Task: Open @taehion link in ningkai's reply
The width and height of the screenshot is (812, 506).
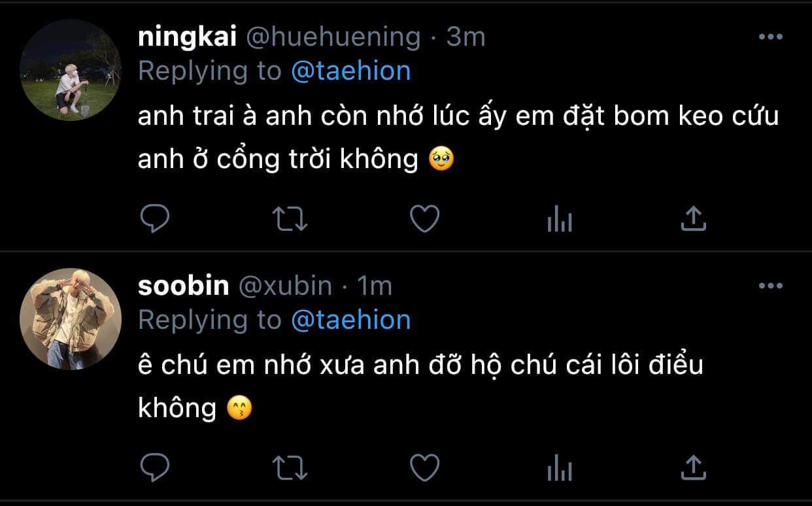Action: pos(350,71)
